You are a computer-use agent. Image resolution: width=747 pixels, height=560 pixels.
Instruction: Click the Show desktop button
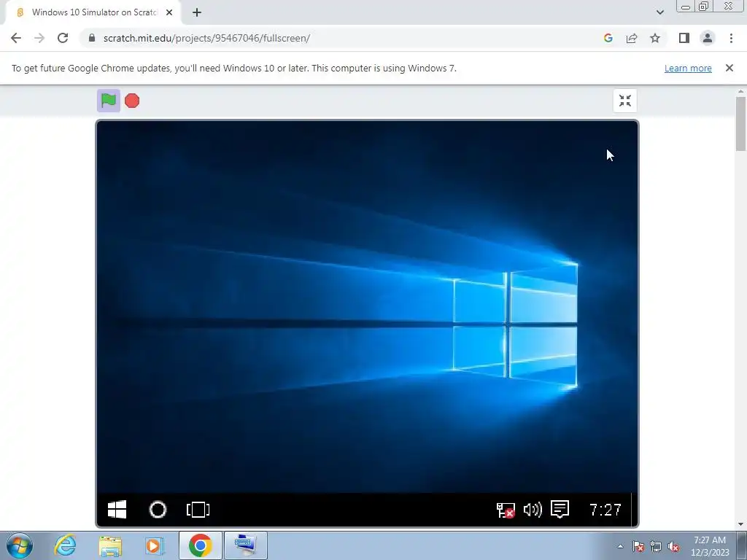click(742, 545)
